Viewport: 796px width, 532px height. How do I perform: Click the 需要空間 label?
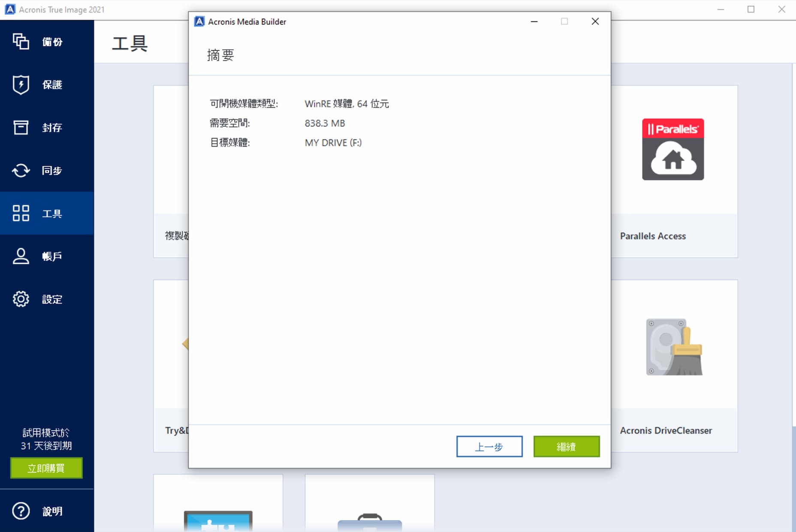coord(230,123)
